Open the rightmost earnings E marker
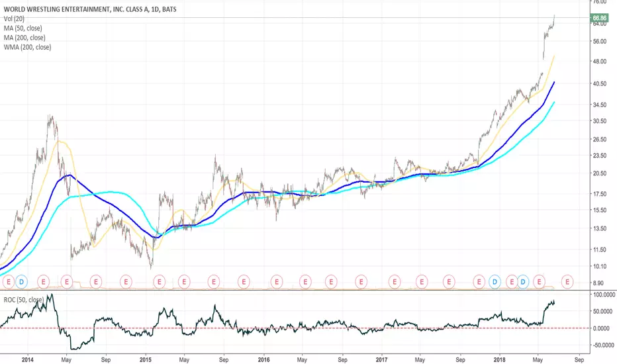This screenshot has width=617, height=364. 567,282
